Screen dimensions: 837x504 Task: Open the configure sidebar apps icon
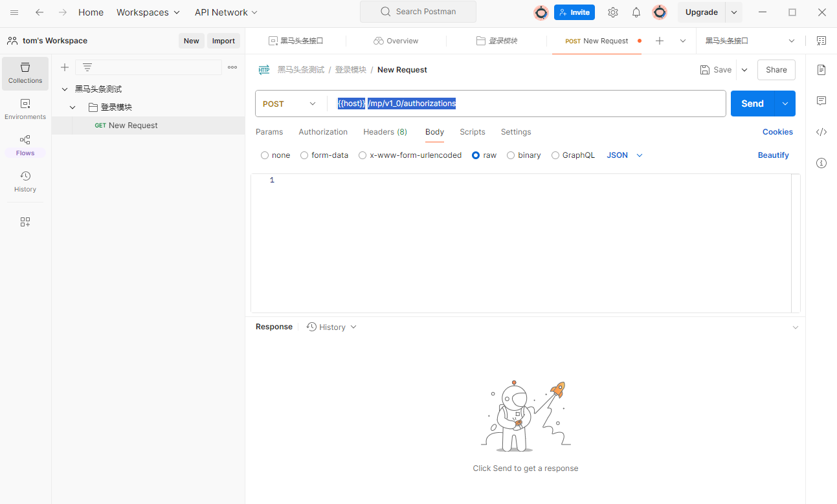pyautogui.click(x=25, y=222)
